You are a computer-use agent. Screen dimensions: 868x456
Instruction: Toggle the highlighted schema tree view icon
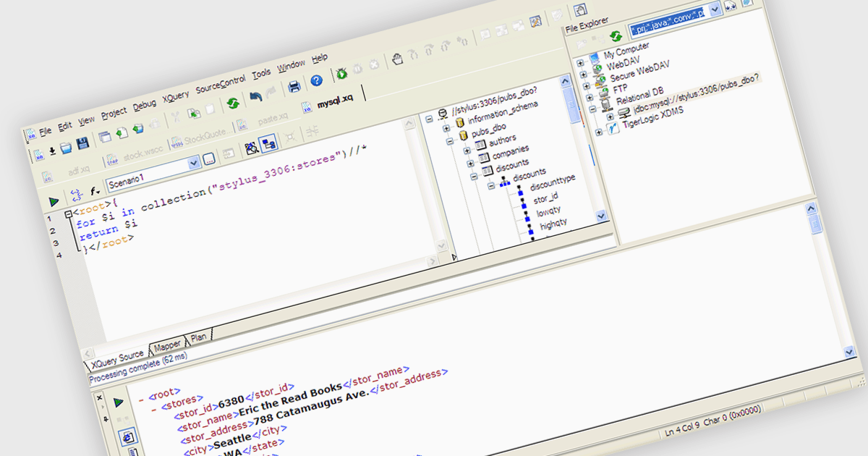tap(268, 144)
